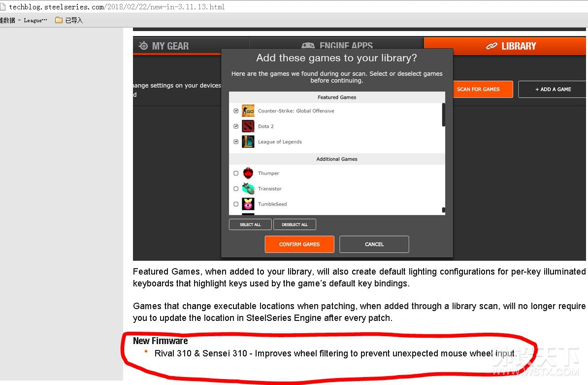Click the game list scrollbar top thumb
588x385 pixels.
(x=444, y=115)
